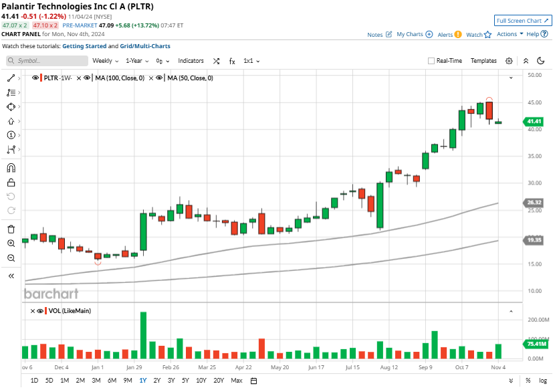Select the 1D range tab
557x392 pixels.
pos(34,381)
